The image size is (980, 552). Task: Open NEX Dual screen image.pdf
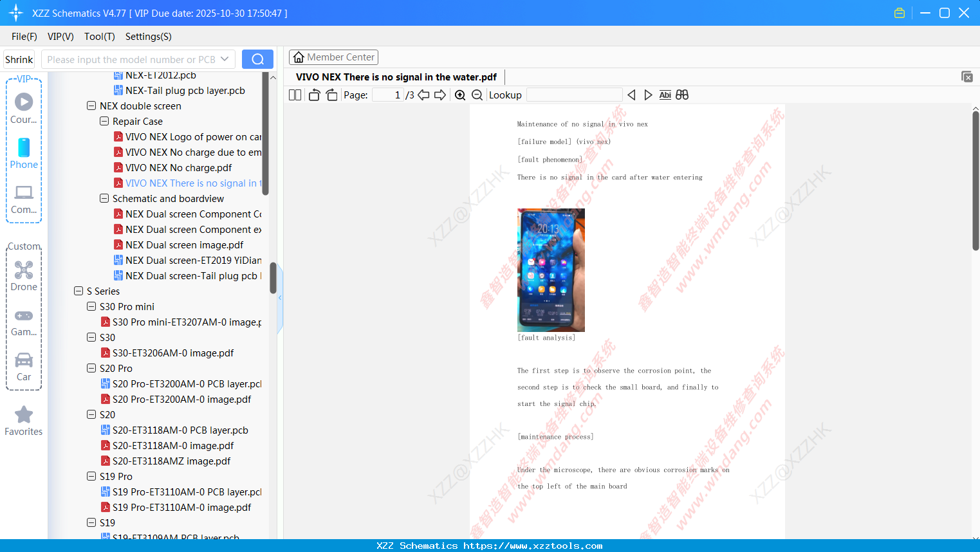[185, 244]
